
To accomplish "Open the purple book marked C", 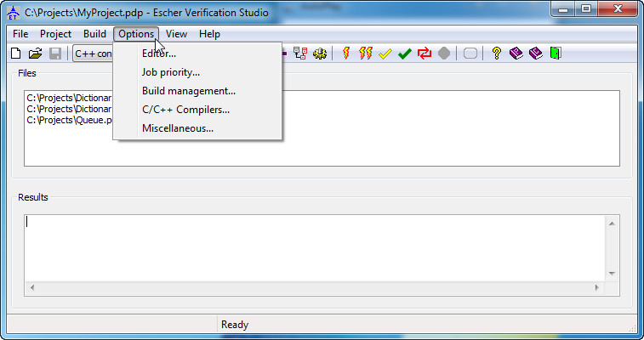I will [536, 54].
